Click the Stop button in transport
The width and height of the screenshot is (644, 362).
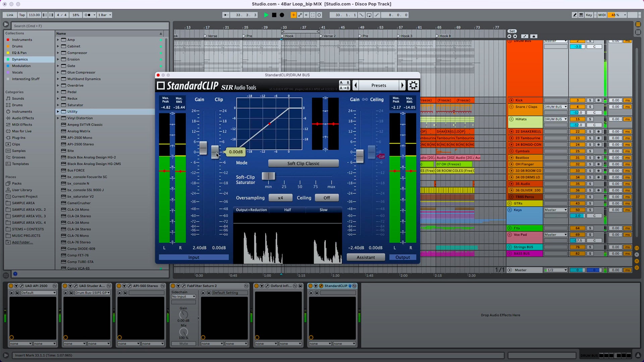[274, 15]
